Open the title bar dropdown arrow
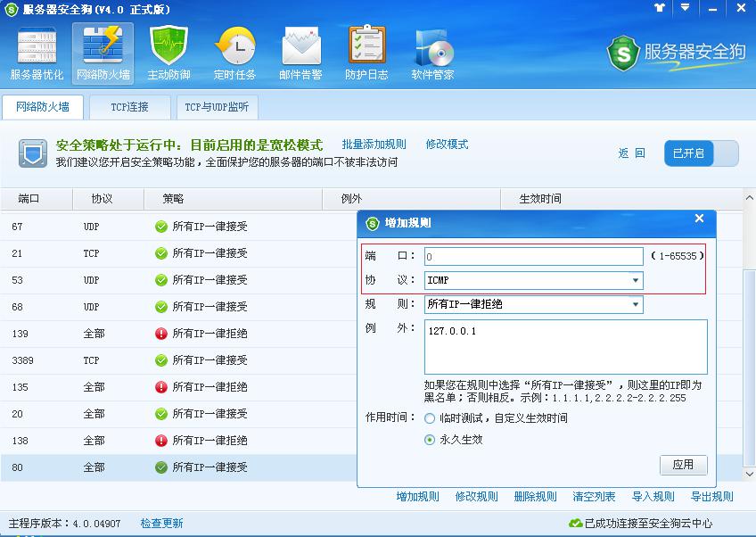The height and width of the screenshot is (537, 756). pyautogui.click(x=683, y=8)
